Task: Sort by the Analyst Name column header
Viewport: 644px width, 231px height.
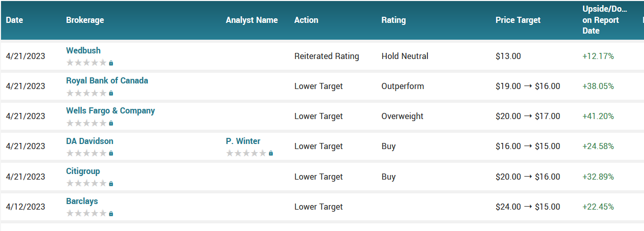Action: [252, 20]
